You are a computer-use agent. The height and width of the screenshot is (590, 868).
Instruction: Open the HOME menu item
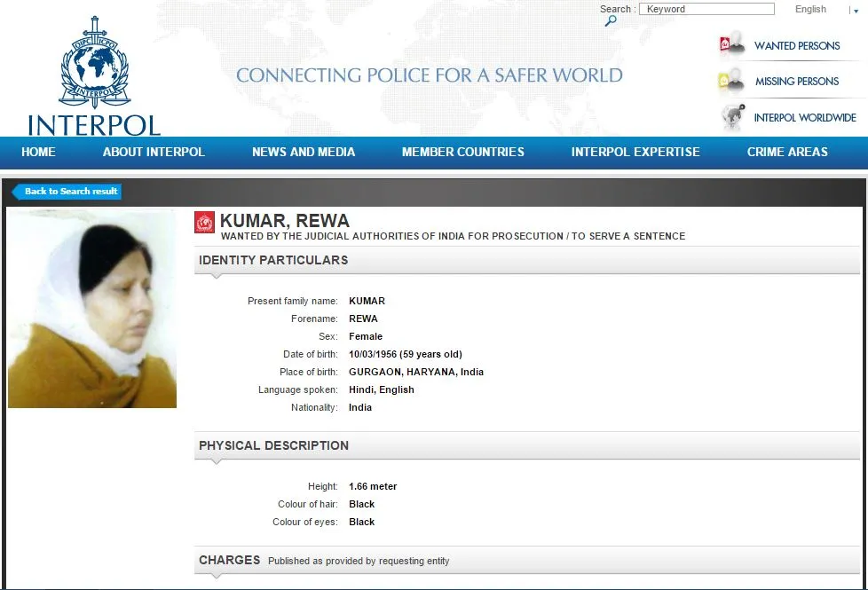38,152
